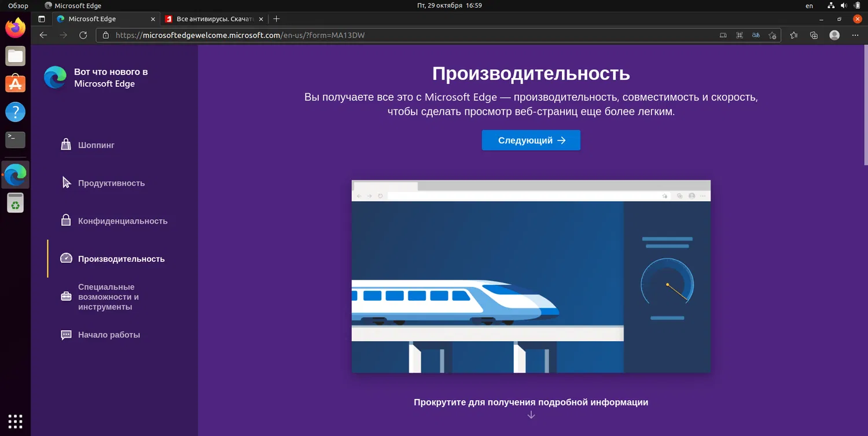868x436 pixels.
Task: Open the Files manager from the dock
Action: pyautogui.click(x=16, y=56)
